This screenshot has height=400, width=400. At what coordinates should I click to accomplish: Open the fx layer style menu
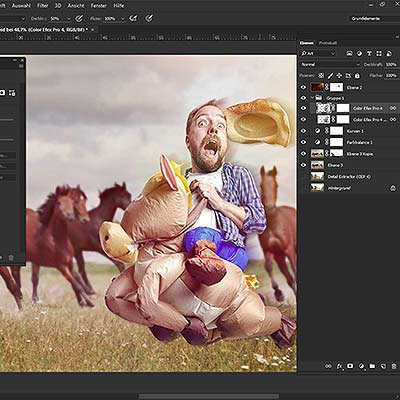pos(340,366)
